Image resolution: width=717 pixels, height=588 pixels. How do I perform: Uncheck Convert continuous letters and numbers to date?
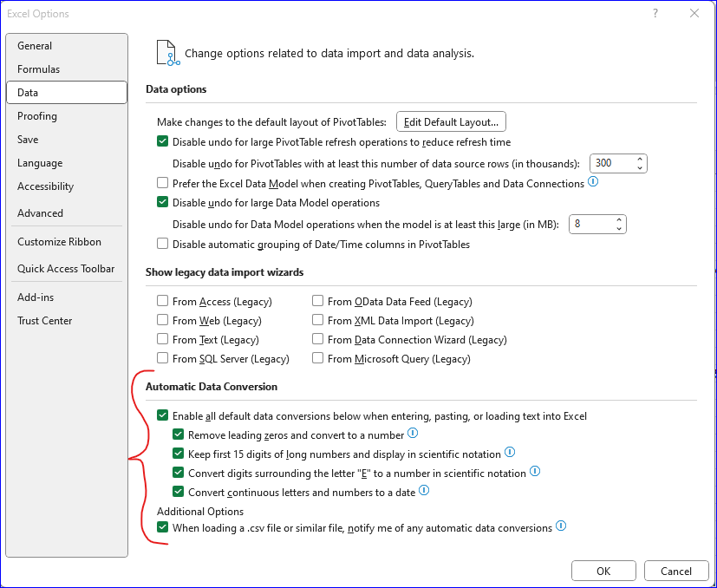tap(178, 492)
